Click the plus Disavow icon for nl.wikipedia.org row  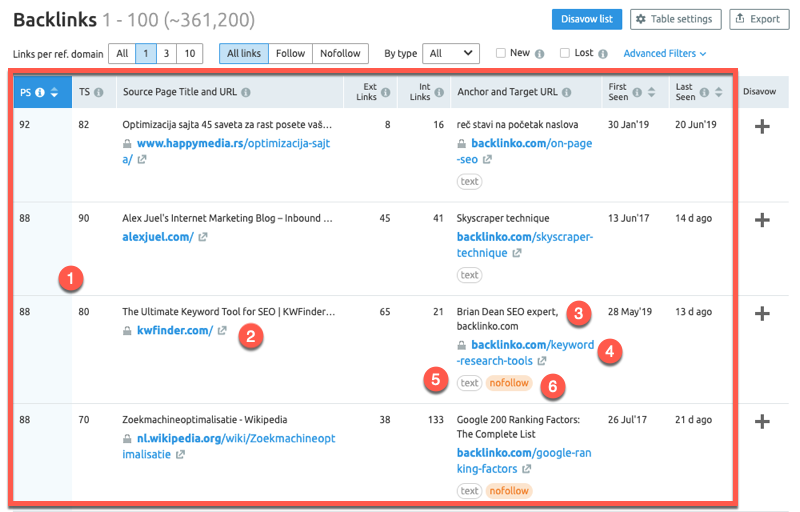point(761,422)
